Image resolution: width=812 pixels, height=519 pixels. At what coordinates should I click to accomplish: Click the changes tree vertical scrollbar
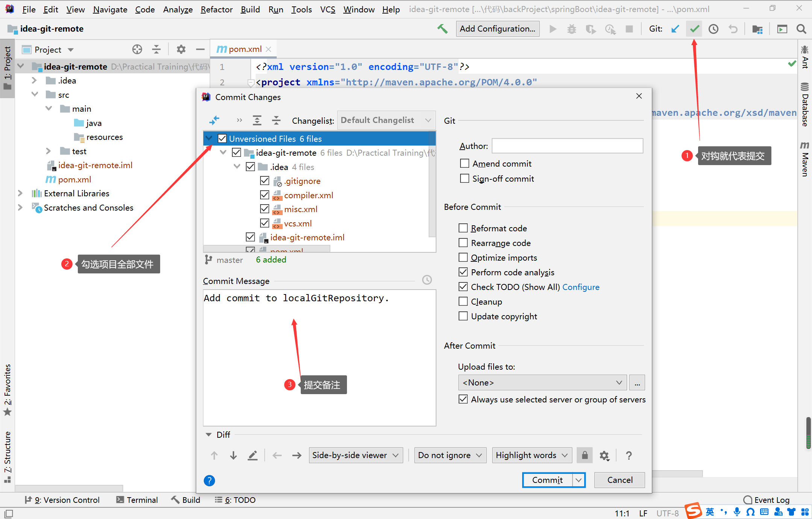pyautogui.click(x=432, y=184)
